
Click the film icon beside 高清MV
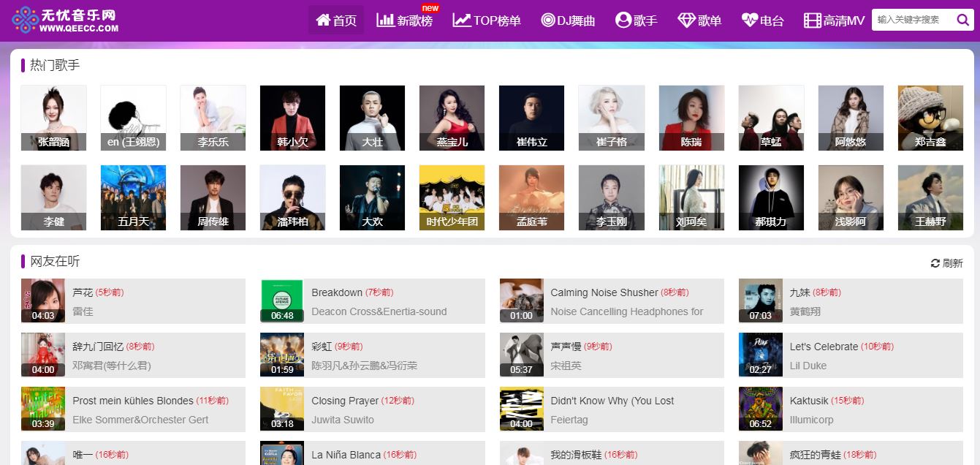coord(813,20)
